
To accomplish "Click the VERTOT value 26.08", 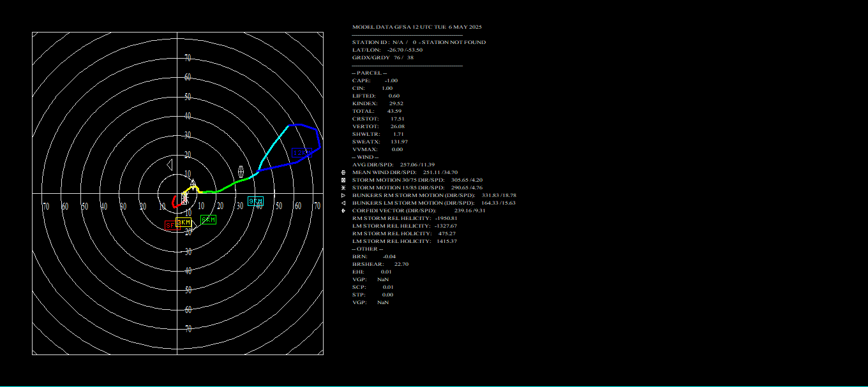I will 397,126.
